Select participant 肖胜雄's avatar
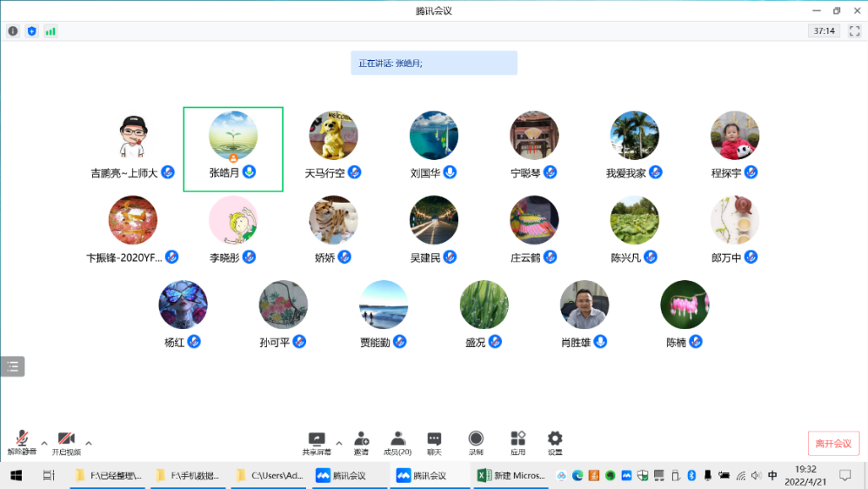 (584, 305)
